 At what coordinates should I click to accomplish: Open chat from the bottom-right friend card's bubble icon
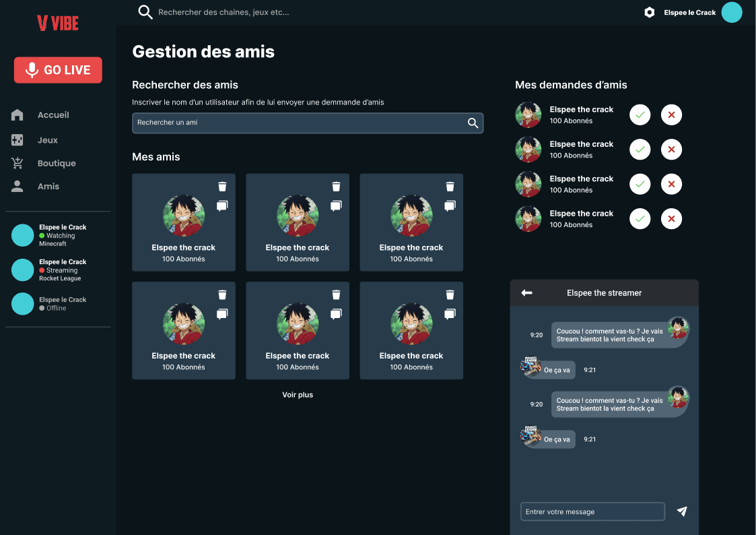click(450, 314)
